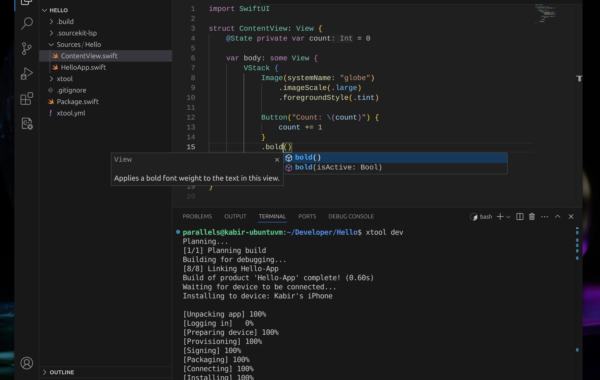Click the editor minimap
Viewport: 600px width, 380px height.
pyautogui.click(x=546, y=13)
